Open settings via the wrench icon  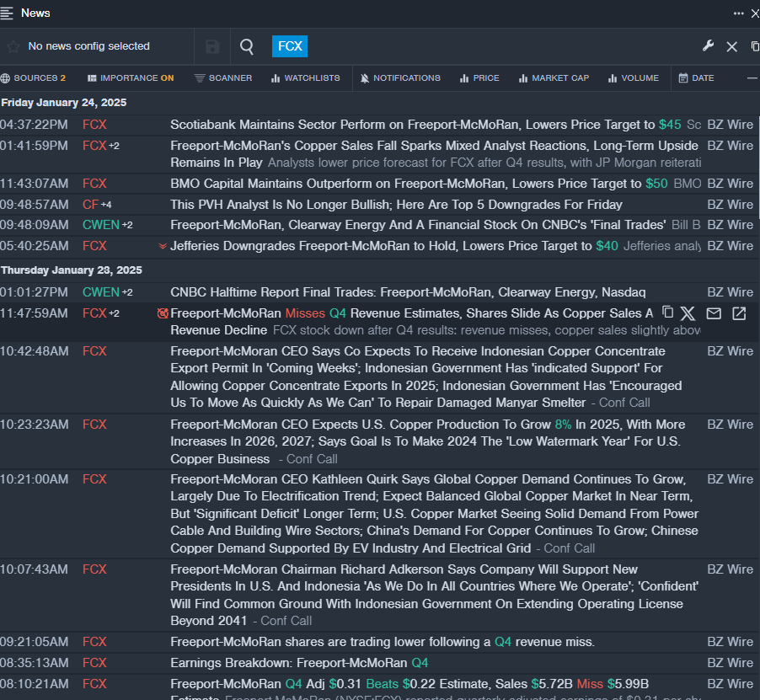tap(708, 45)
